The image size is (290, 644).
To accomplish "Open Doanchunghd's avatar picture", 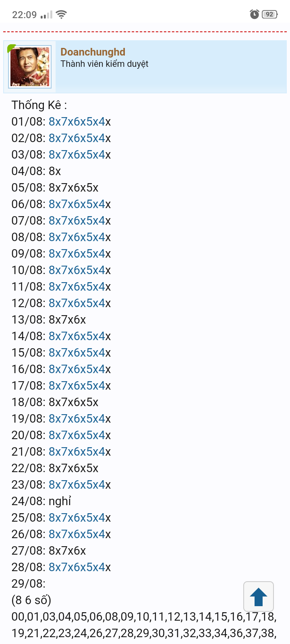I will coord(30,66).
